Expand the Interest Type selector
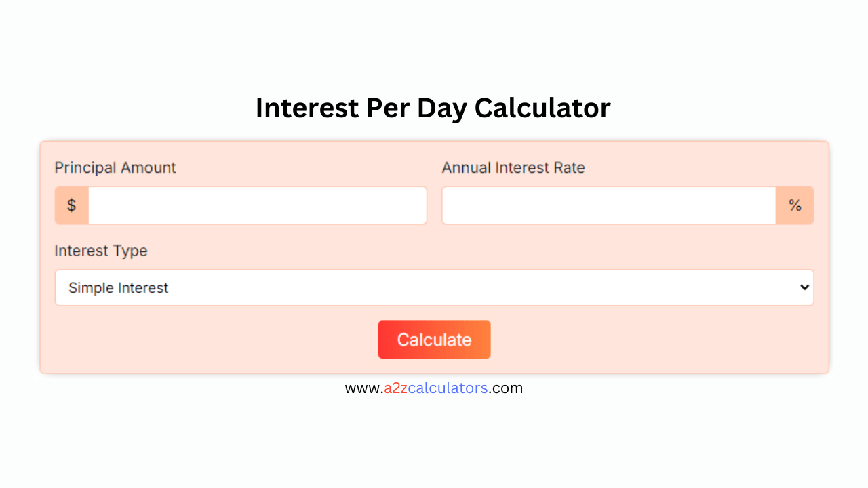Image resolution: width=868 pixels, height=488 pixels. click(434, 287)
